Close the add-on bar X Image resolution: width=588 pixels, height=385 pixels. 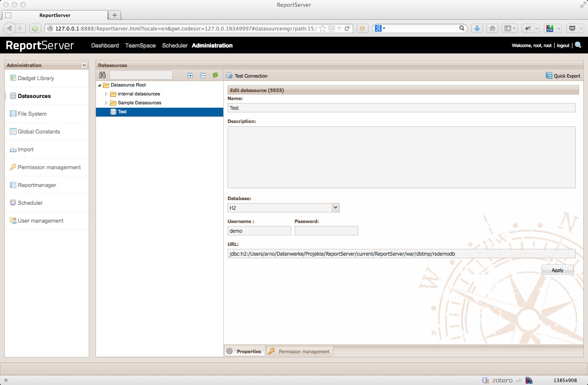click(x=6, y=380)
